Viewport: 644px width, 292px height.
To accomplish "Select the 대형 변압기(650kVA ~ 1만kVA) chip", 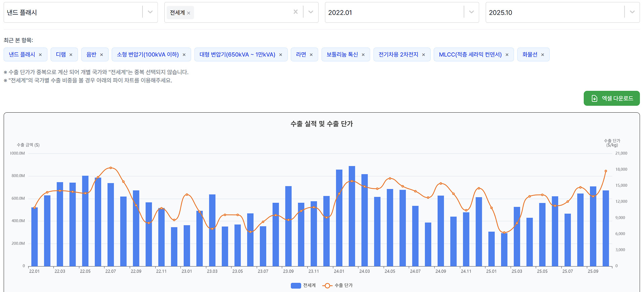I will [x=237, y=55].
